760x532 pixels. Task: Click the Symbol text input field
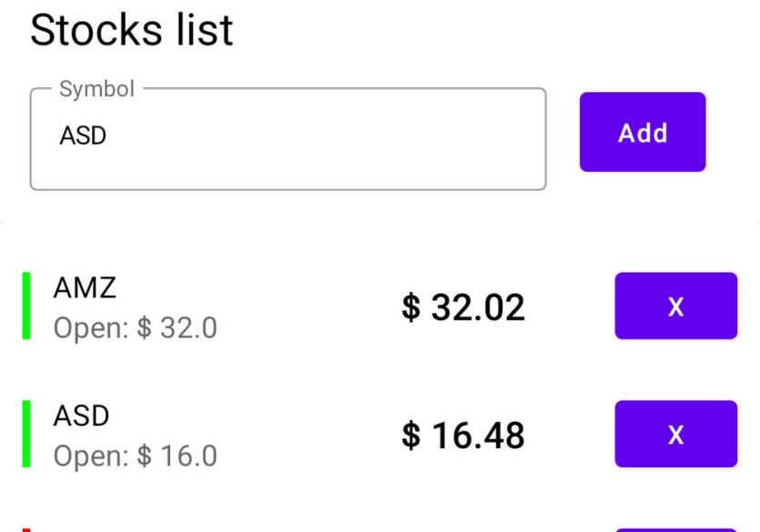288,139
